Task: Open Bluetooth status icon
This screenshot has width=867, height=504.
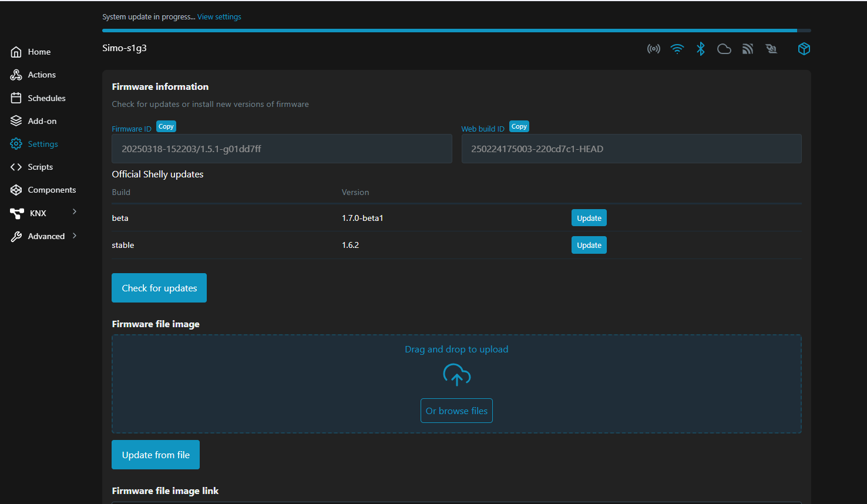Action: point(700,49)
